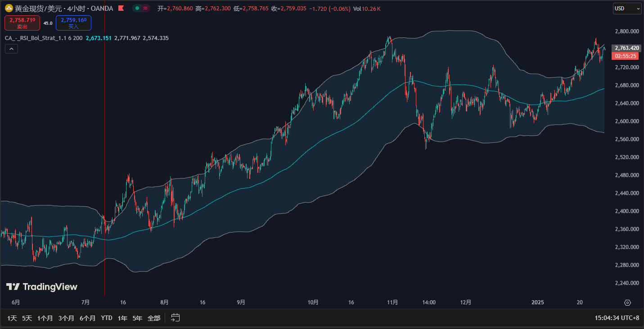The width and height of the screenshot is (644, 329).
Task: Click the pink data-mode wave icon
Action: click(x=146, y=9)
